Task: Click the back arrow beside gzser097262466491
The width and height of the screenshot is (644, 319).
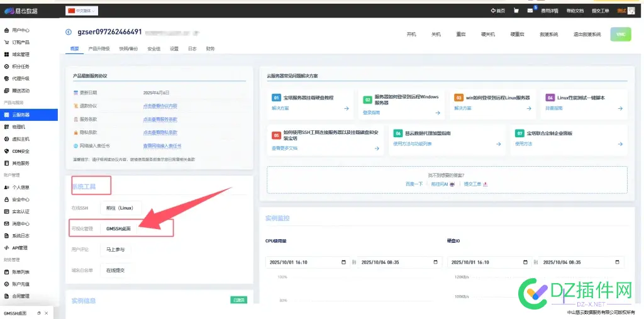Action: point(69,32)
